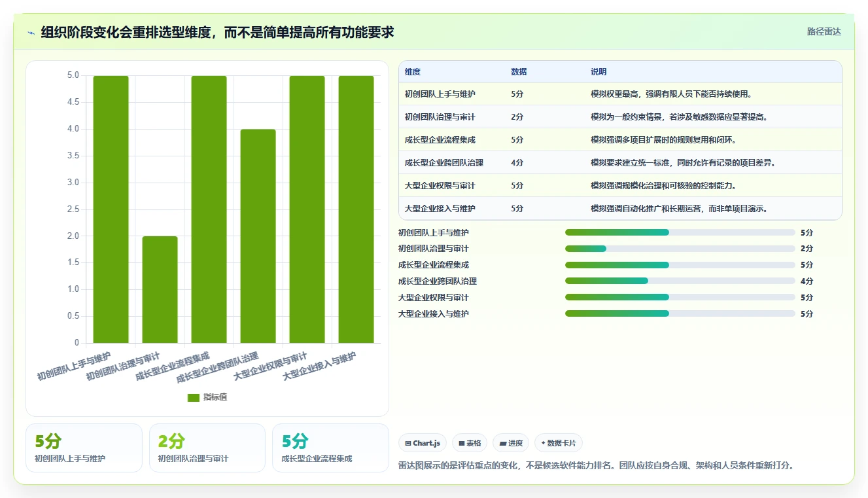Click description 模拟要求建立统一标准，同时允许有记录的项目差异。
The width and height of the screenshot is (868, 498).
684,163
